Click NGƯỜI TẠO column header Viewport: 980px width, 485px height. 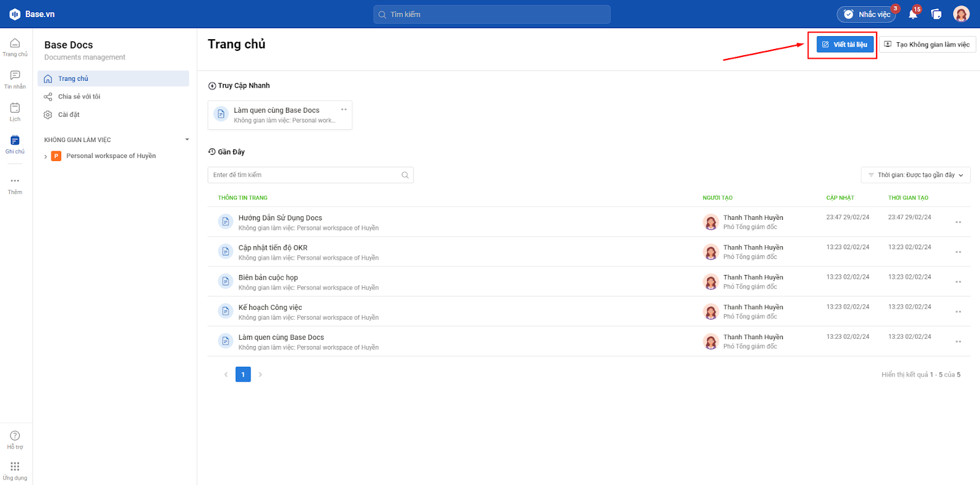tap(717, 198)
